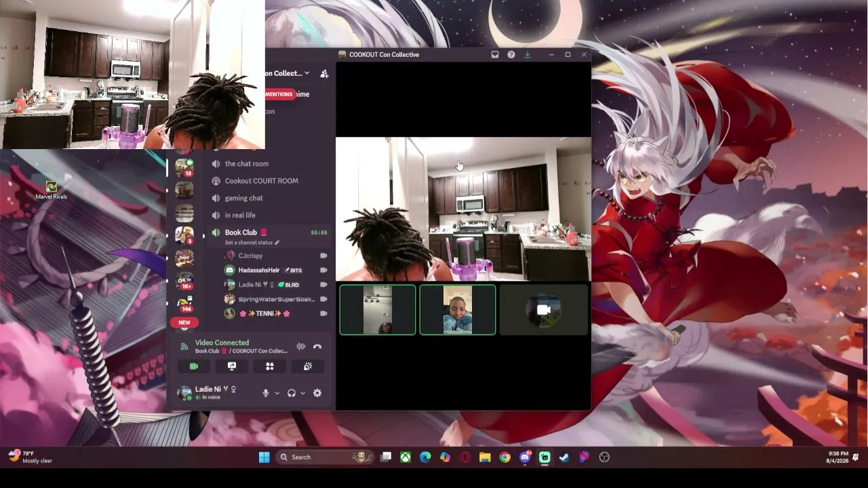
Task: Select the tile with camera icon
Action: pos(544,310)
